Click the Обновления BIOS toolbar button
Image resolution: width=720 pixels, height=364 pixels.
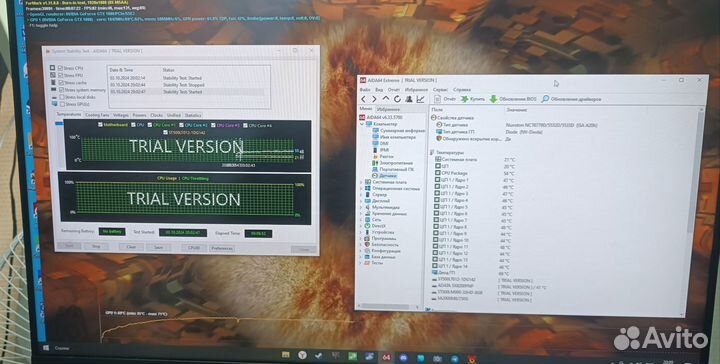tap(513, 99)
